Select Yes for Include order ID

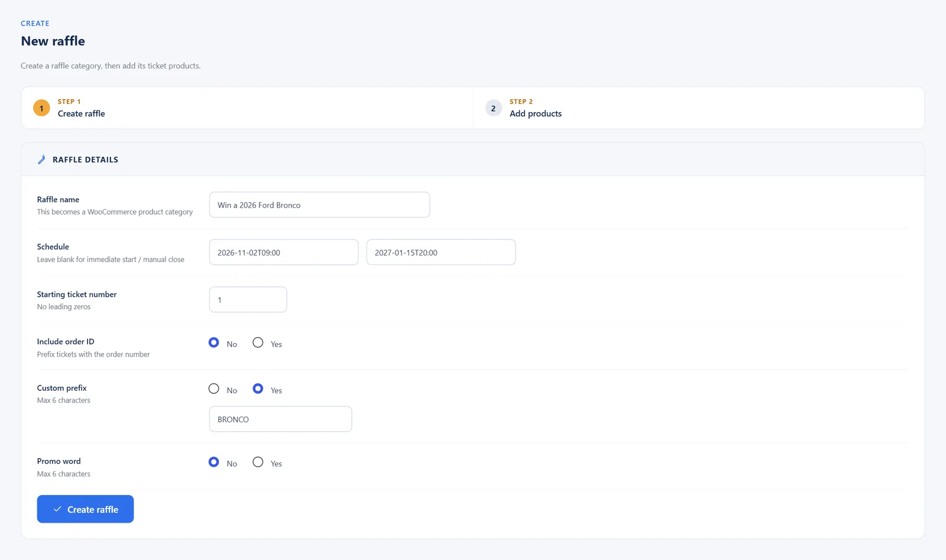[258, 342]
